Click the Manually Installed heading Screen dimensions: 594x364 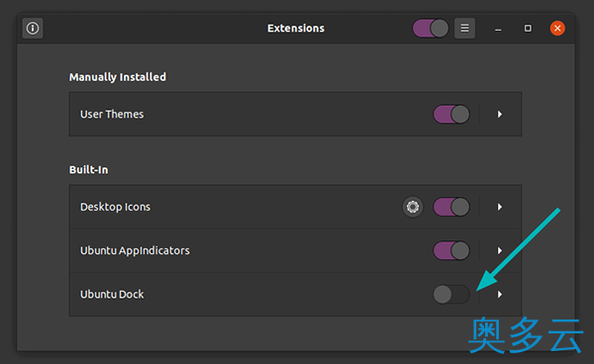[118, 77]
